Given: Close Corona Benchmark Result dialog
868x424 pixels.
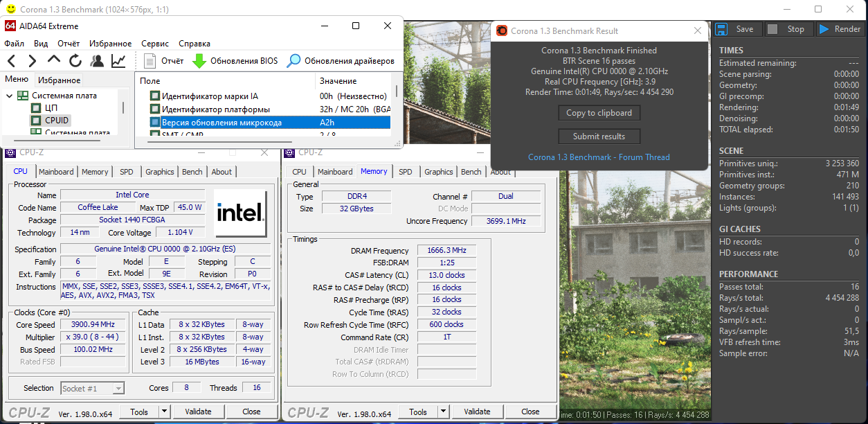Looking at the screenshot, I should pyautogui.click(x=698, y=30).
